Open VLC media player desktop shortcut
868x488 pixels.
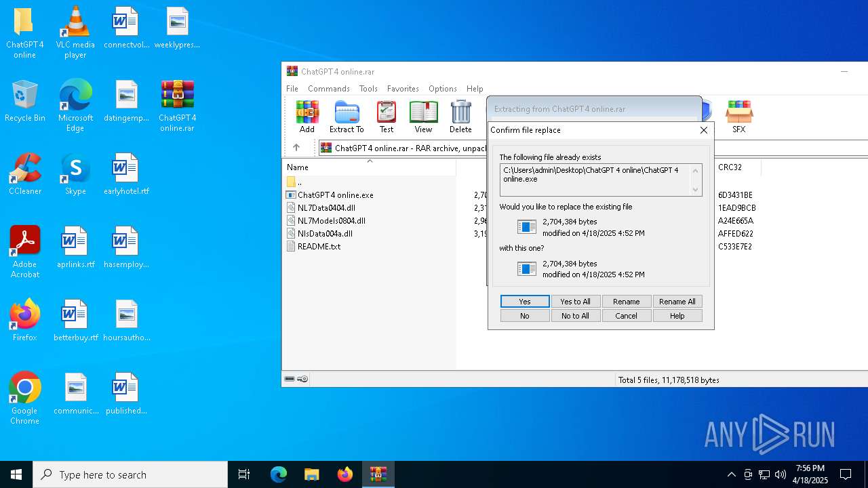point(75,33)
